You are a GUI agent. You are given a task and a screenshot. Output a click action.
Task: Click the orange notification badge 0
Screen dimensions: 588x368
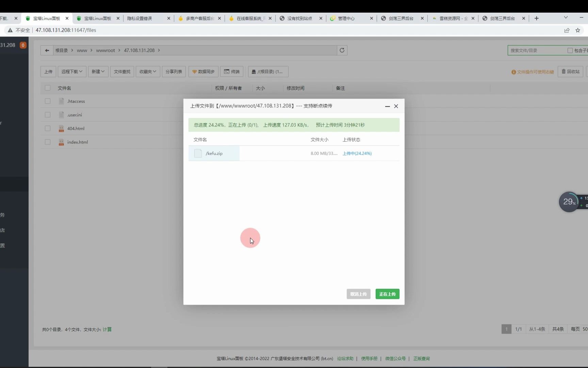(x=23, y=45)
